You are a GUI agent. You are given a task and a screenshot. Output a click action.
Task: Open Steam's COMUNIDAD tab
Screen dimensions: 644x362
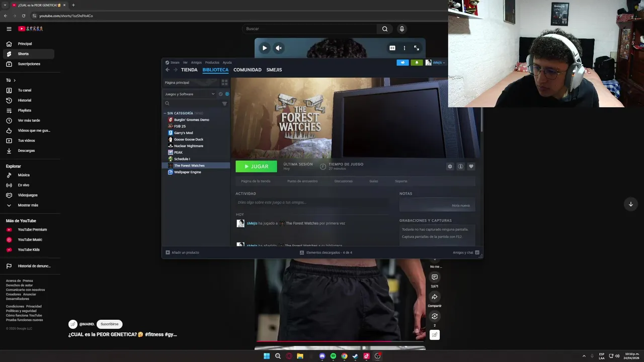(x=248, y=70)
